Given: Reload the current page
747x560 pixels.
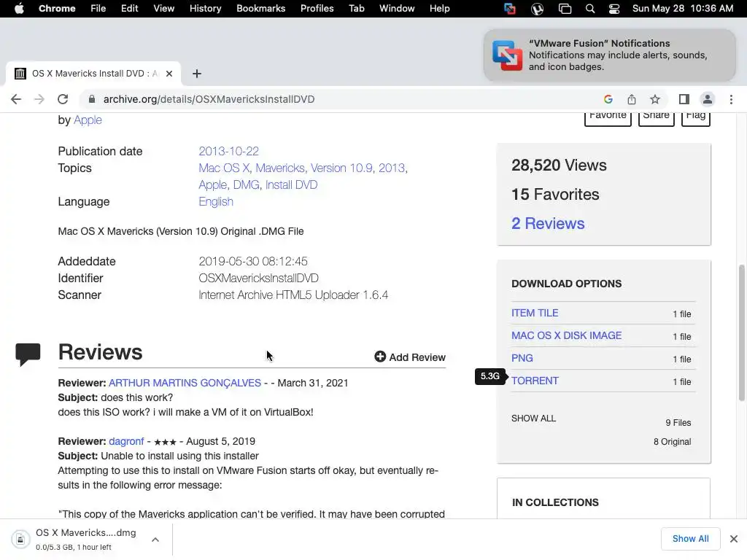Looking at the screenshot, I should (63, 99).
